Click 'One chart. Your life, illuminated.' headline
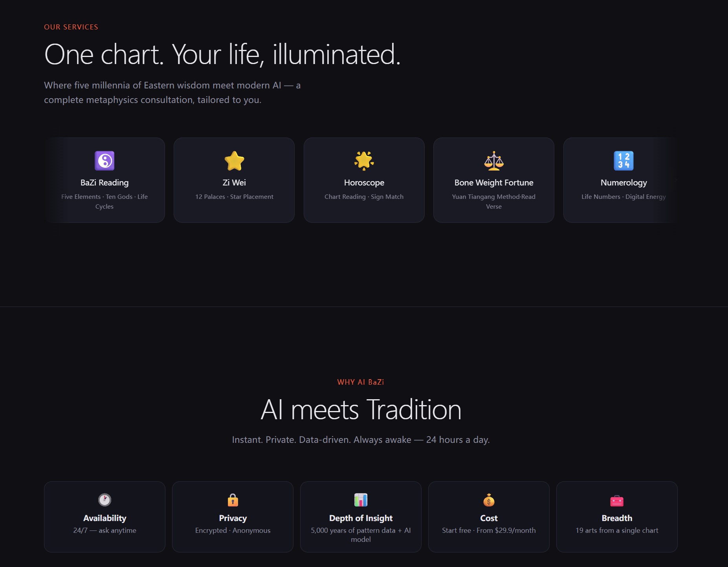 (x=222, y=54)
